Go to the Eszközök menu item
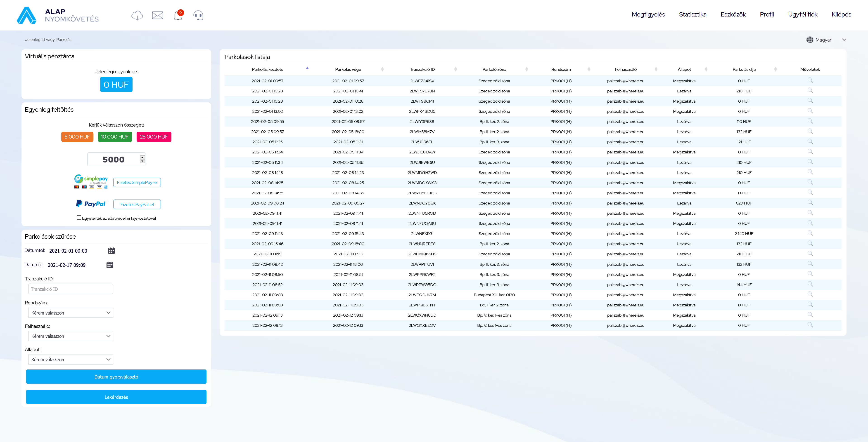This screenshot has height=442, width=868. coord(733,14)
